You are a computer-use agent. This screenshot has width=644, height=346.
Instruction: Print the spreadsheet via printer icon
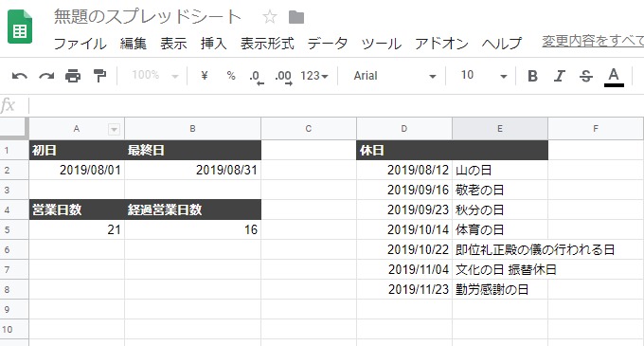[73, 76]
